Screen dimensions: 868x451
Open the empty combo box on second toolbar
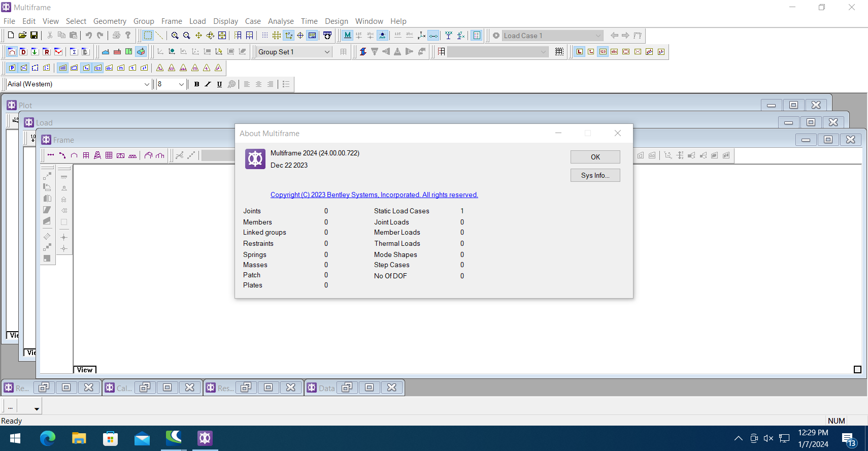click(543, 52)
